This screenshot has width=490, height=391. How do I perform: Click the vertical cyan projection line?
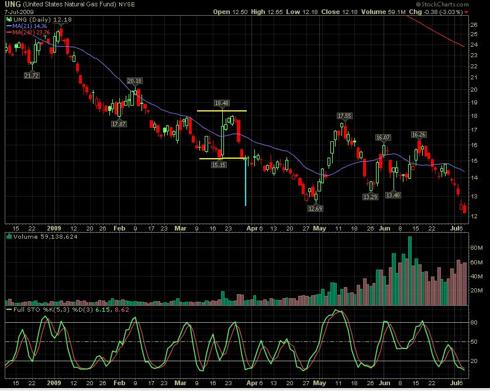click(x=246, y=182)
